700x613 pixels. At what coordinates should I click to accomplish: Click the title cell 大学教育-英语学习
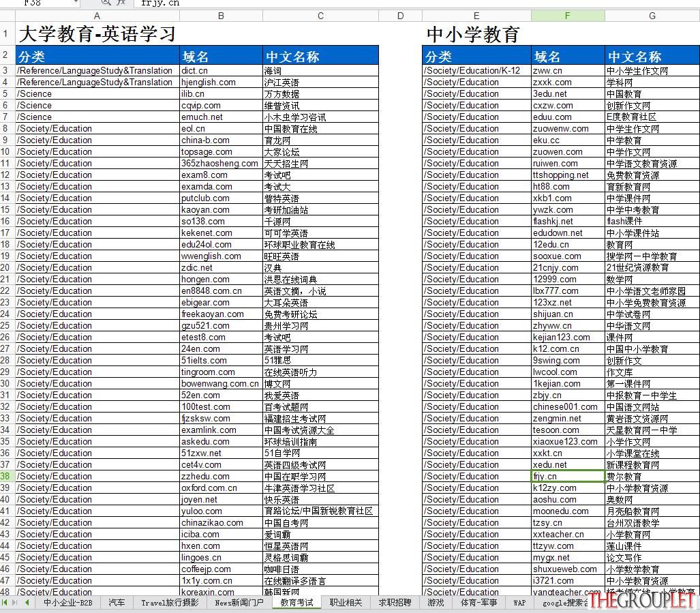tap(97, 33)
